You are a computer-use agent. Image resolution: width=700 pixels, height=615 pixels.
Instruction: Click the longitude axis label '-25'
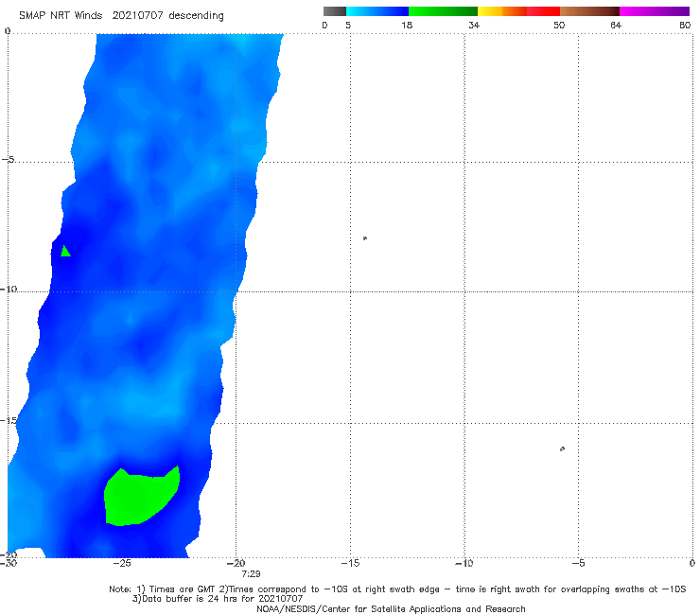pyautogui.click(x=122, y=563)
